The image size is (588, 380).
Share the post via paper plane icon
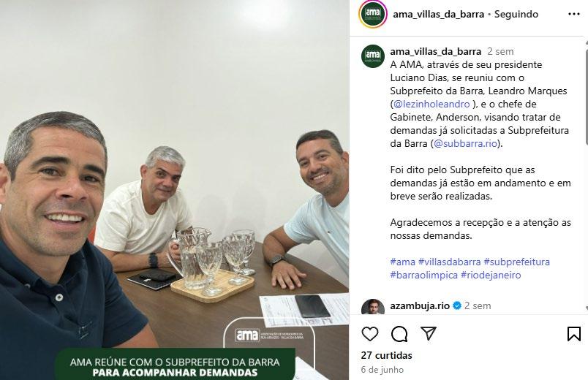tap(429, 333)
